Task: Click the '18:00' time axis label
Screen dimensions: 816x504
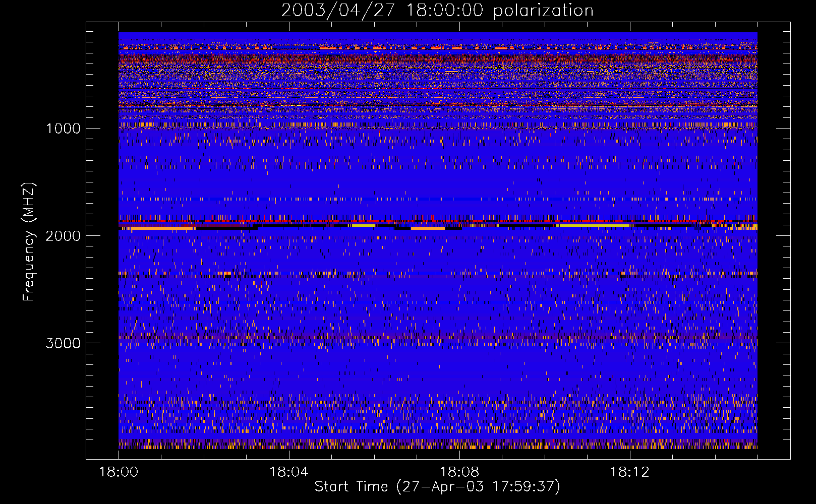Action: [119, 472]
